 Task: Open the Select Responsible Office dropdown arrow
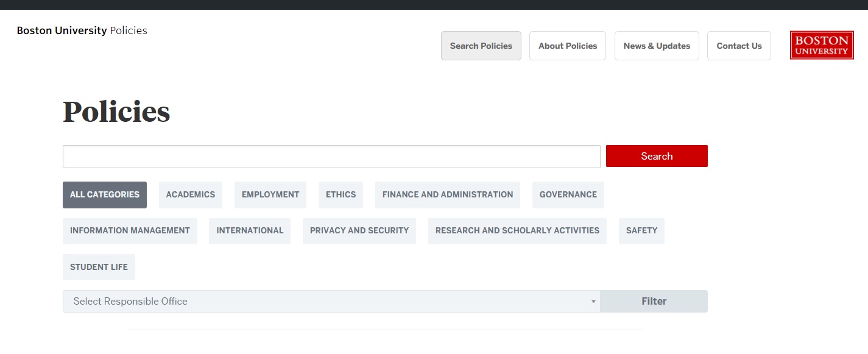coord(593,302)
